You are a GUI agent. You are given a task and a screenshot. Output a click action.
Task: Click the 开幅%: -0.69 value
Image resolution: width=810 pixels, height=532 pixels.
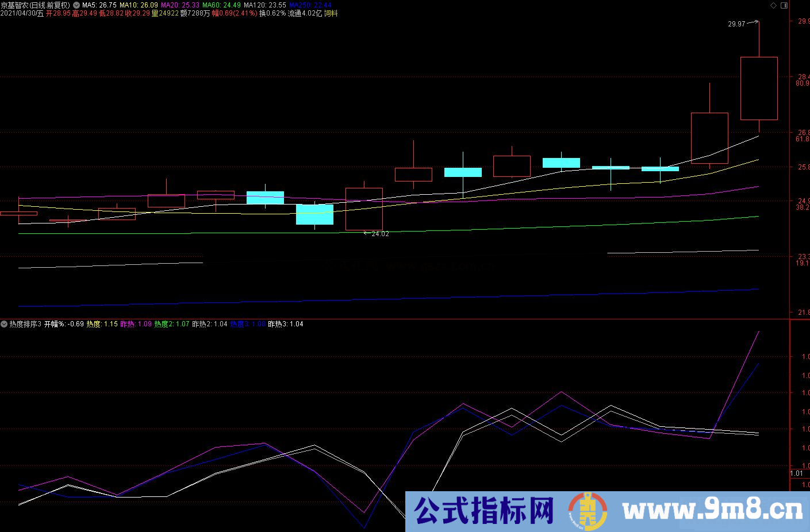point(64,324)
